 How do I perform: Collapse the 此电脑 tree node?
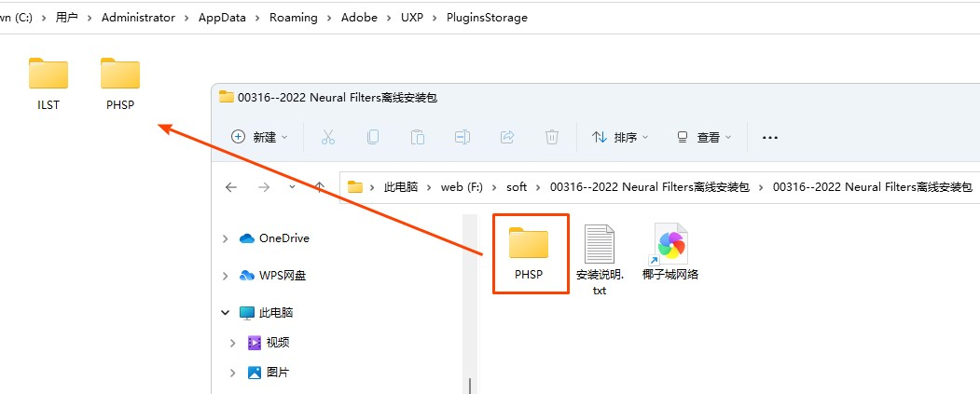click(226, 312)
